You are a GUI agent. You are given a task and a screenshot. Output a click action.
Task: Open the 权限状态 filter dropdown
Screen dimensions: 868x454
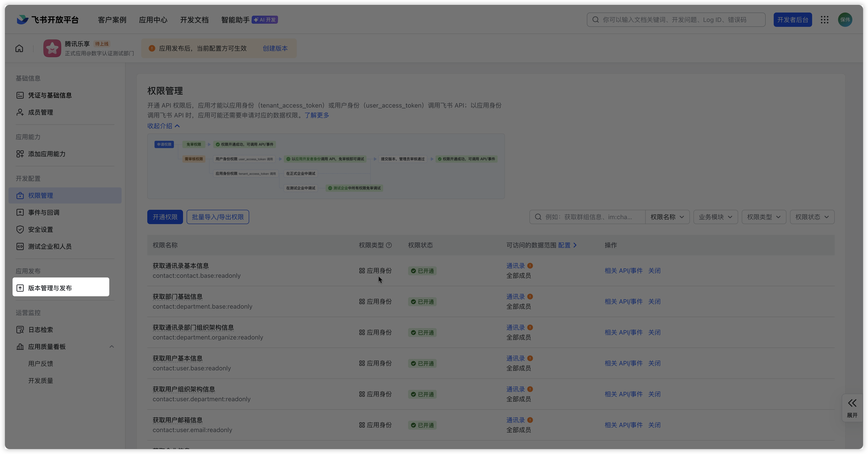812,217
